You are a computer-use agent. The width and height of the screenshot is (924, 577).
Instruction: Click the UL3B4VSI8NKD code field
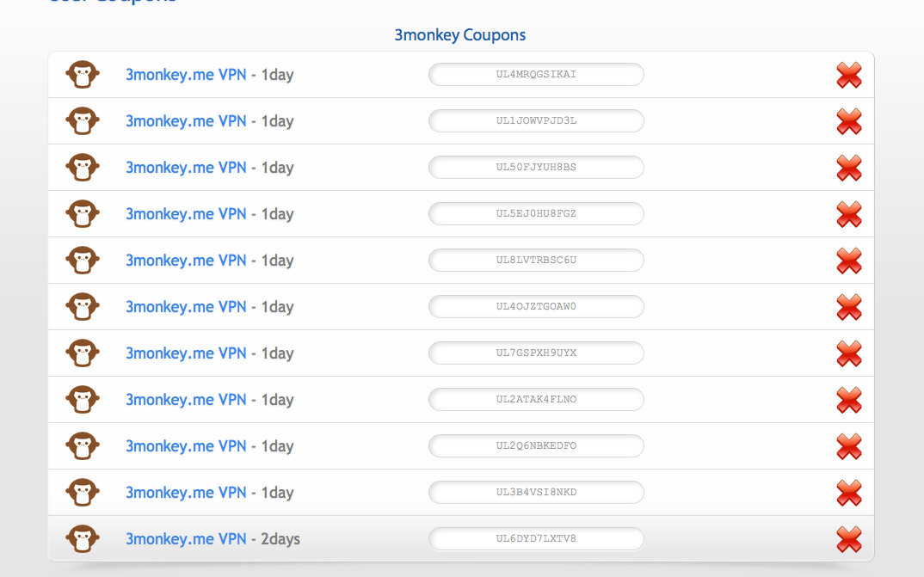pos(536,493)
